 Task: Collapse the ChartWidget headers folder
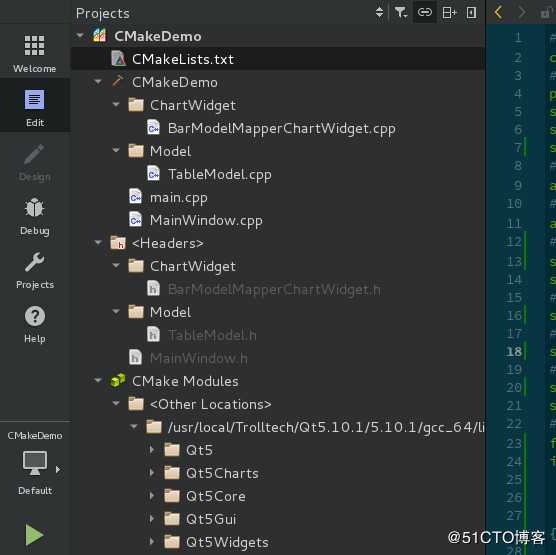[116, 265]
